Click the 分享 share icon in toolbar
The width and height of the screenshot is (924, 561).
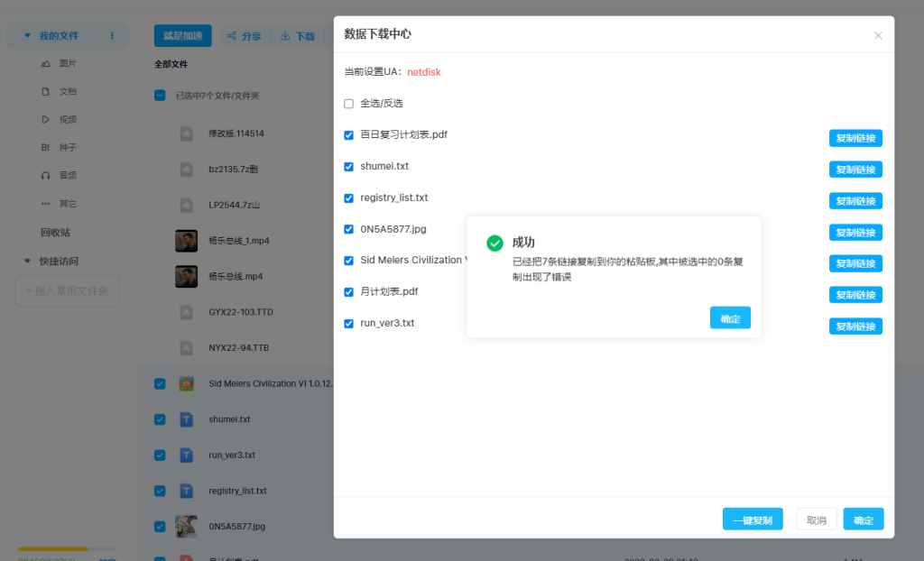click(x=232, y=37)
